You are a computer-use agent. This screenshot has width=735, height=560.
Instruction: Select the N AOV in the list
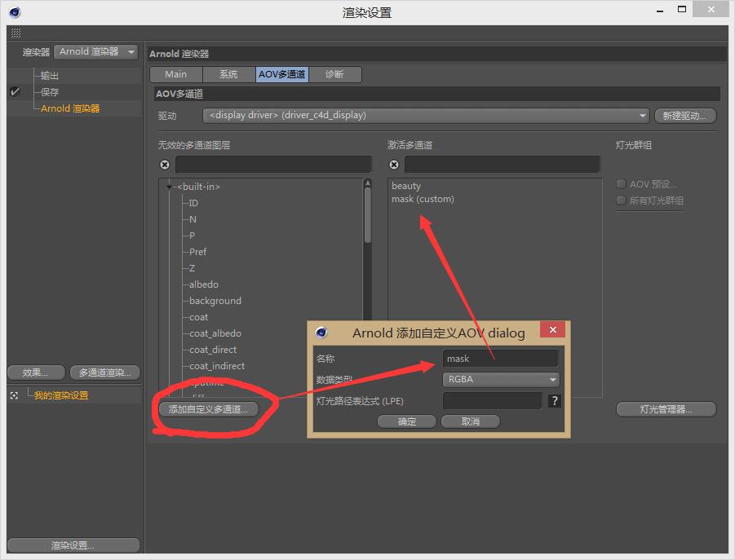[x=193, y=219]
